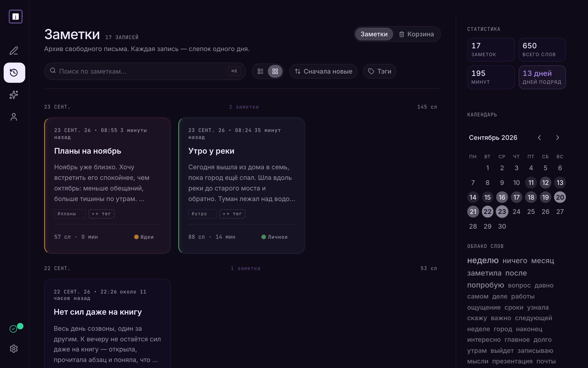Screen dimensions: 588x368
Task: Switch to the Корзина tab
Action: tap(416, 34)
